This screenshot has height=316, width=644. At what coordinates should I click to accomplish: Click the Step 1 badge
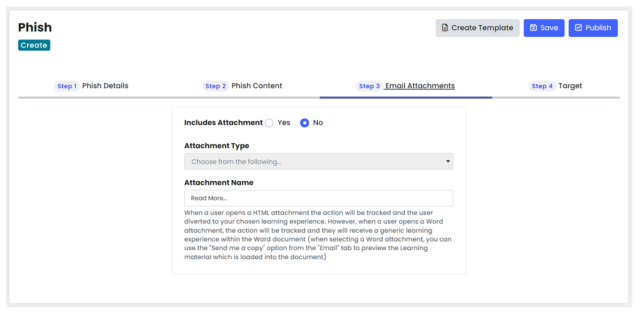point(67,86)
